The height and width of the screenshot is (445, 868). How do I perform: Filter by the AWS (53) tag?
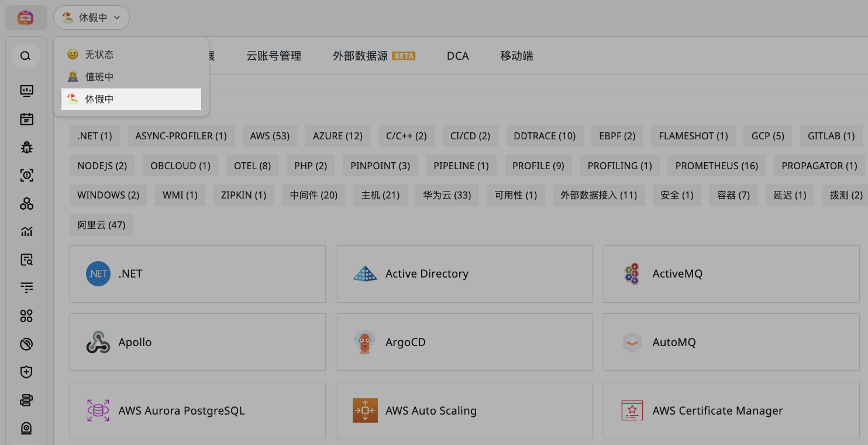270,136
